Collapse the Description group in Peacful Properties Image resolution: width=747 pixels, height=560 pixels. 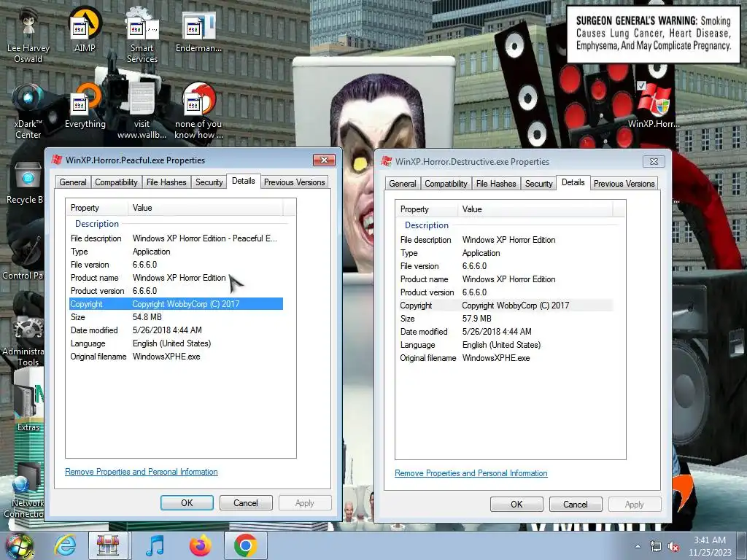pos(97,224)
